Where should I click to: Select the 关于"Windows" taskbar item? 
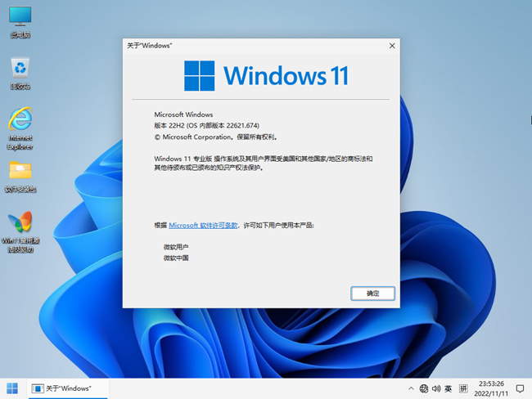click(68, 388)
